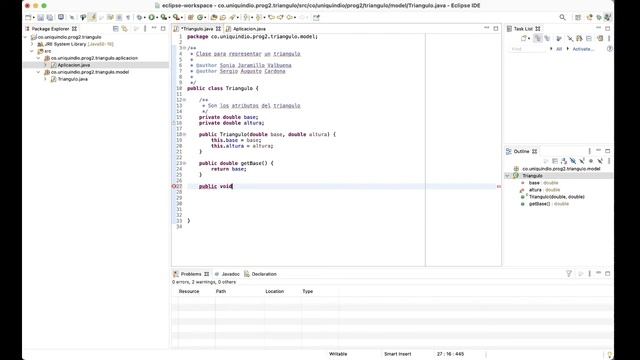The image size is (640, 360).
Task: Click the Activate link in Task List
Action: (x=583, y=49)
